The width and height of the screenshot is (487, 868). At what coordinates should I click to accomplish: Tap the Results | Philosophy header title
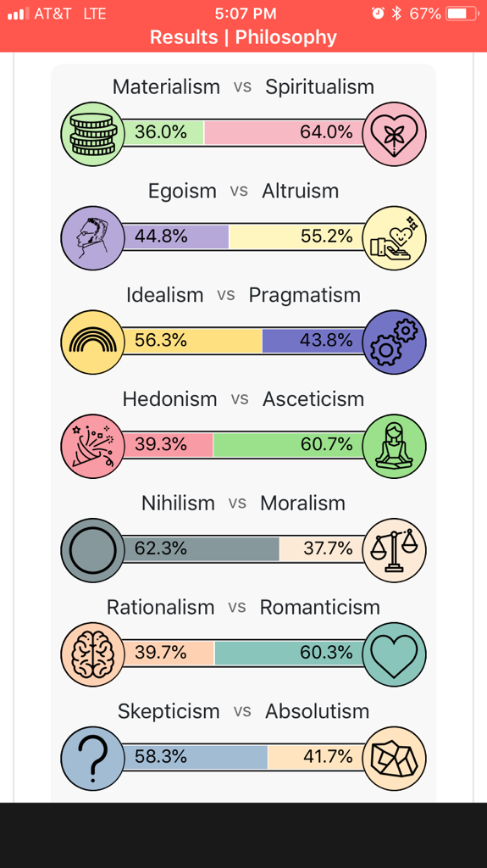pyautogui.click(x=244, y=37)
